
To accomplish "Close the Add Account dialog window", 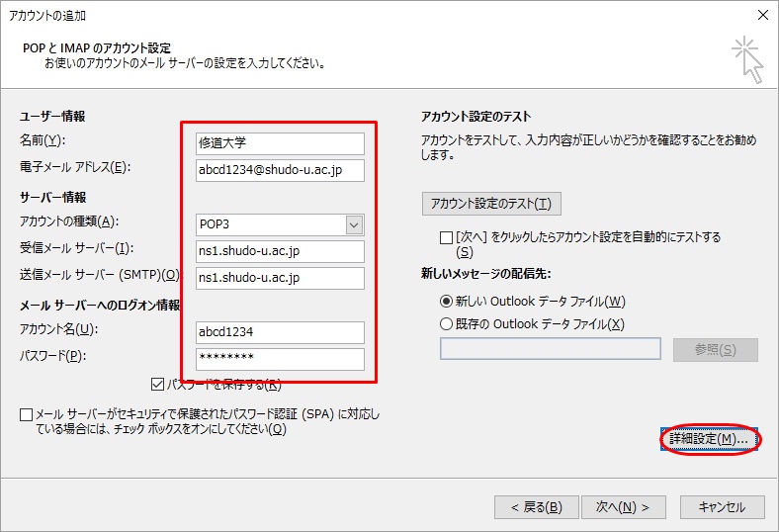I will point(761,15).
